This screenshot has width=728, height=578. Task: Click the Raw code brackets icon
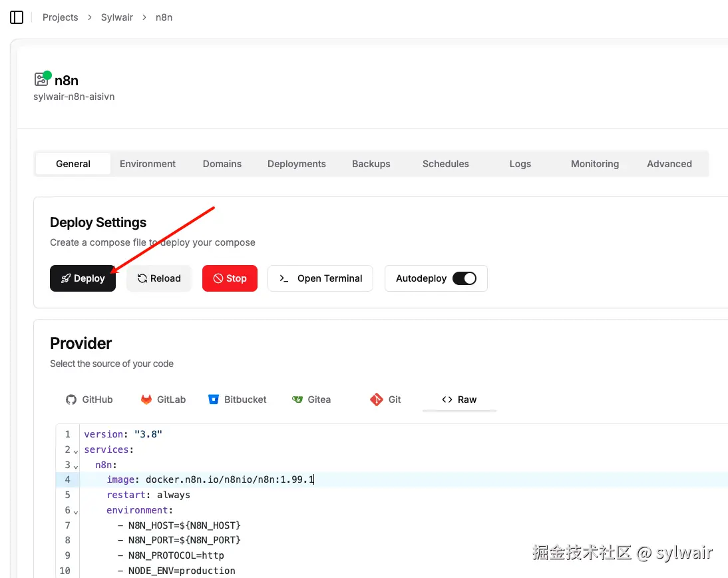tap(447, 400)
